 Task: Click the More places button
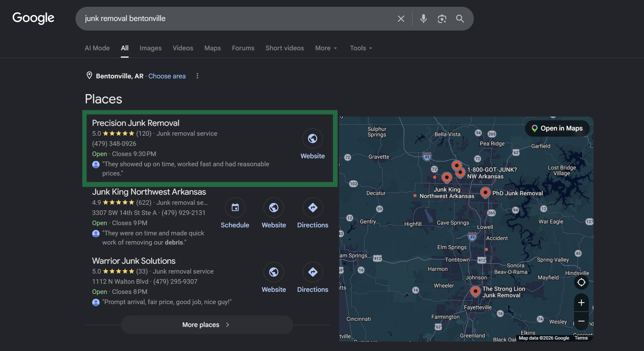pyautogui.click(x=207, y=325)
